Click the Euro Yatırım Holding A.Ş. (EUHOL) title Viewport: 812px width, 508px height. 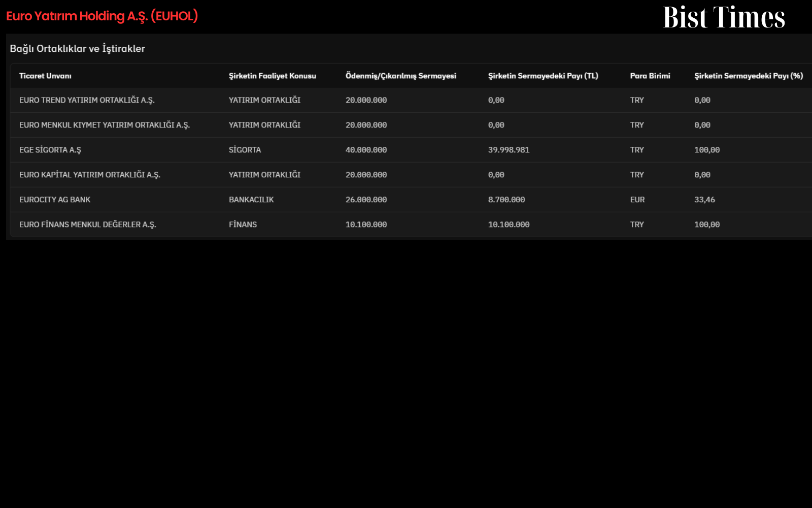click(102, 16)
